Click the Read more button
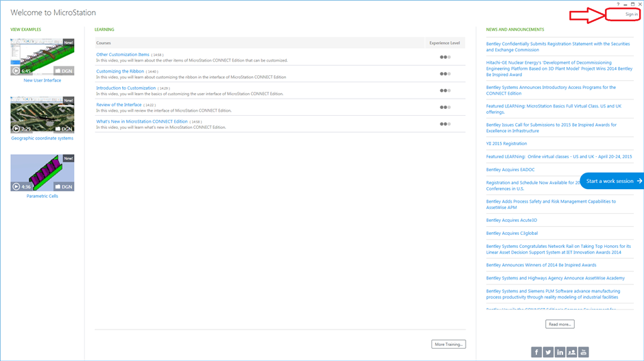 (x=560, y=324)
